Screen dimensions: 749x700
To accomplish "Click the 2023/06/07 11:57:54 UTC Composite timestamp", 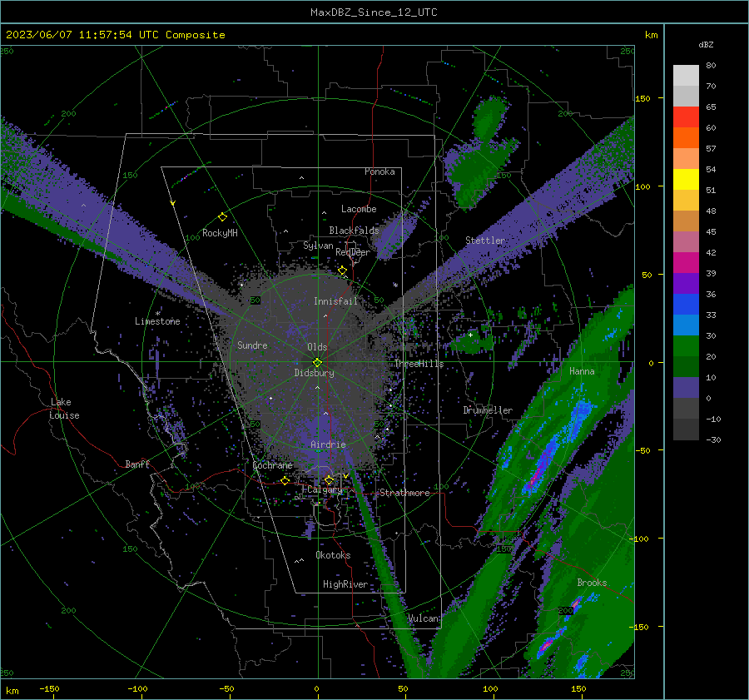I will (x=115, y=35).
